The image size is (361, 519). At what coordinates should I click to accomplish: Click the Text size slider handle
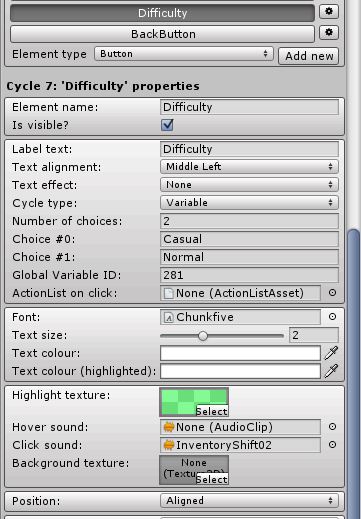tap(203, 336)
